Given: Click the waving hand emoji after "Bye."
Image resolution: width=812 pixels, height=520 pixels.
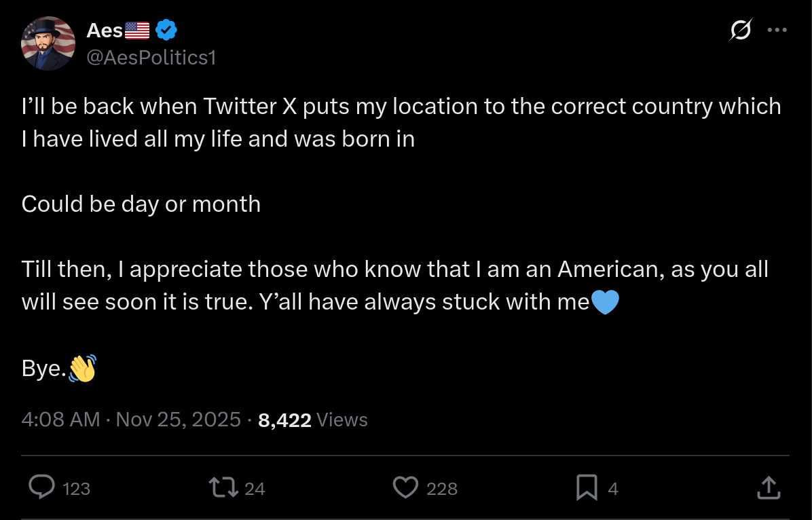Looking at the screenshot, I should click(82, 368).
